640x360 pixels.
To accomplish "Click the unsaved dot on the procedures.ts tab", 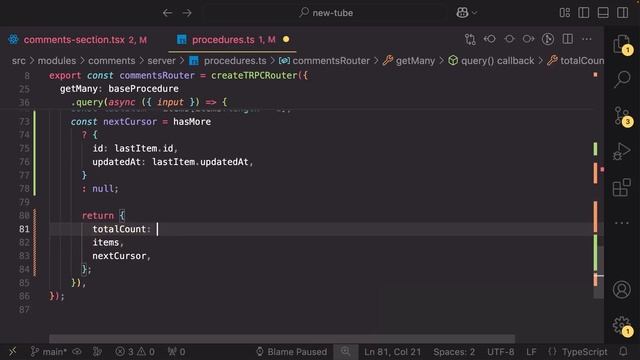I will pos(286,40).
